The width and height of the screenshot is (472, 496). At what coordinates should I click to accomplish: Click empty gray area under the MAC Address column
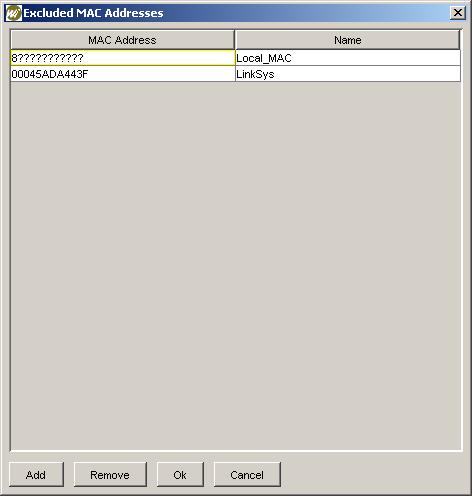(123, 267)
